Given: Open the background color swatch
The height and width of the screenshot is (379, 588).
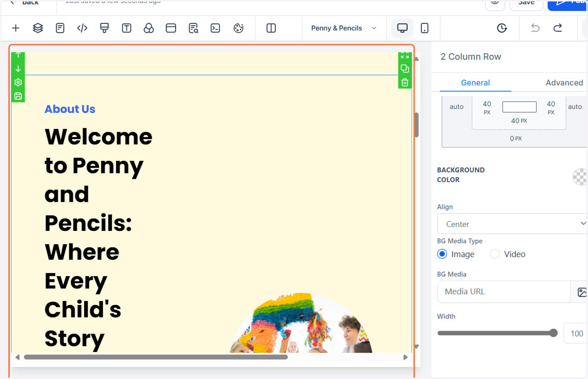Looking at the screenshot, I should point(580,177).
